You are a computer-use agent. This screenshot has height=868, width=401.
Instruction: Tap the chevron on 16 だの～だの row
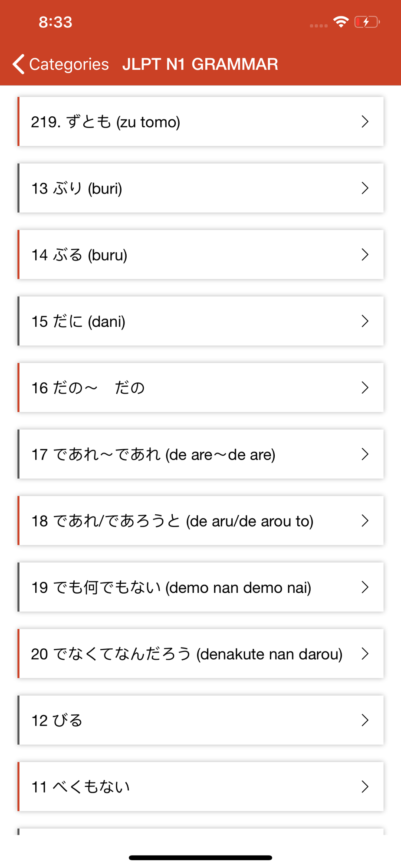point(365,388)
